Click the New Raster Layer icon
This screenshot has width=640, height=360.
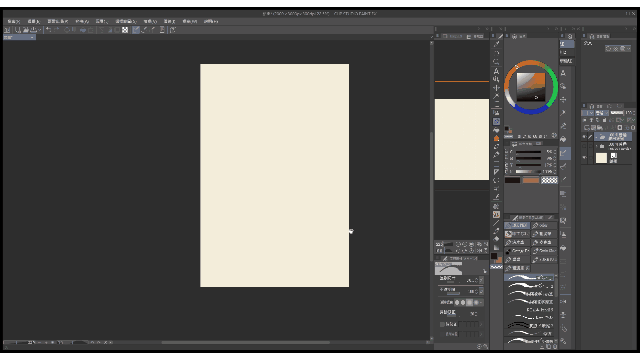pyautogui.click(x=587, y=128)
